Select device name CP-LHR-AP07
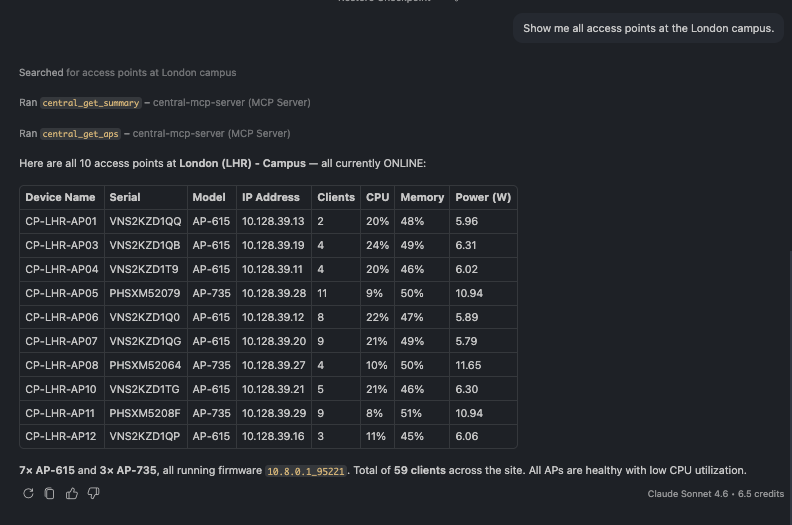 coord(61,341)
